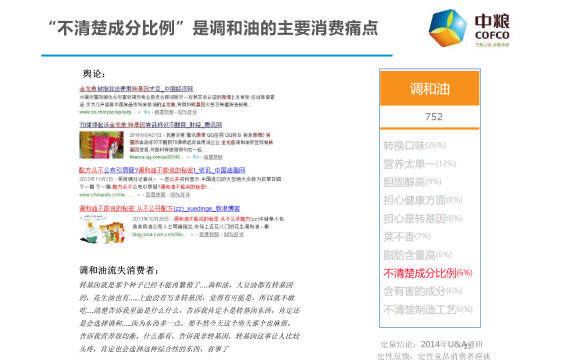Select the 担心是转基因 list item
Screen dimensions: 570x360
coord(423,219)
